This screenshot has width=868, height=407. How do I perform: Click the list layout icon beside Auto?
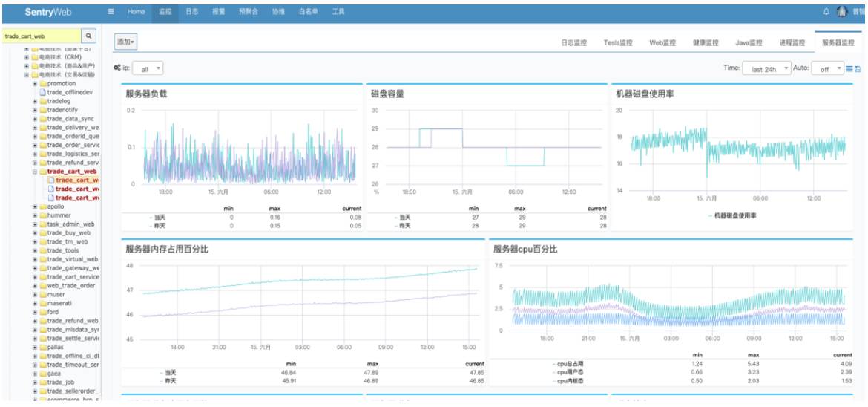click(849, 69)
